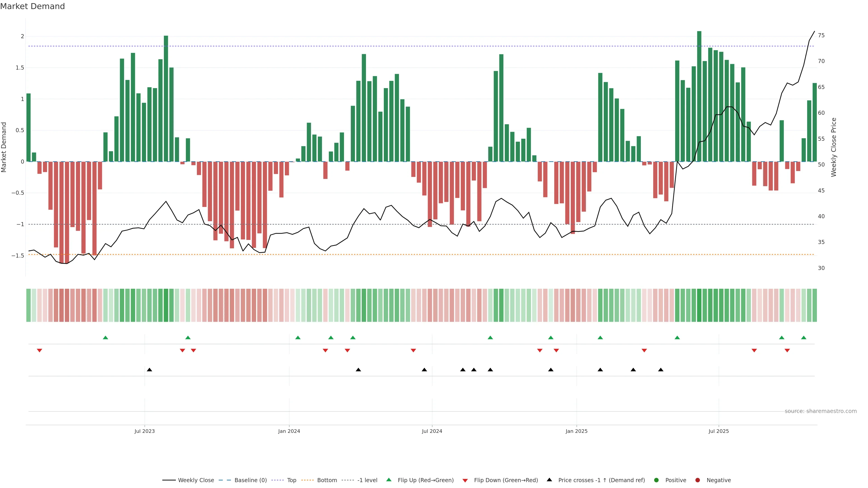Click the first green flip-up marker

(x=106, y=338)
